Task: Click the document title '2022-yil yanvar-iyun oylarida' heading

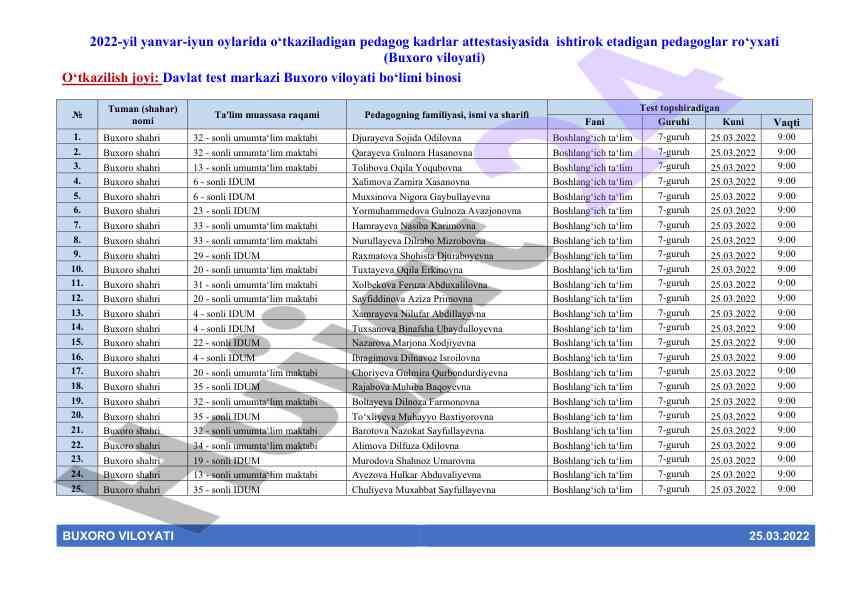Action: click(434, 42)
